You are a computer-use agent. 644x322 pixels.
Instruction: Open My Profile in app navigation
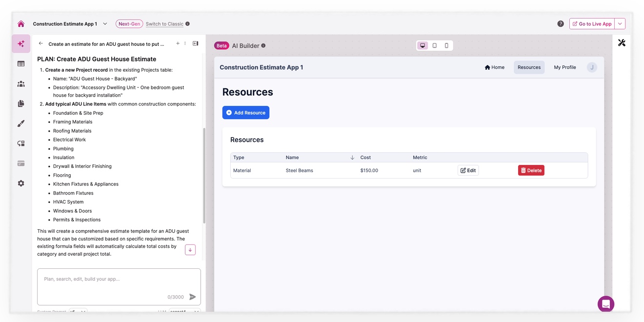tap(564, 67)
